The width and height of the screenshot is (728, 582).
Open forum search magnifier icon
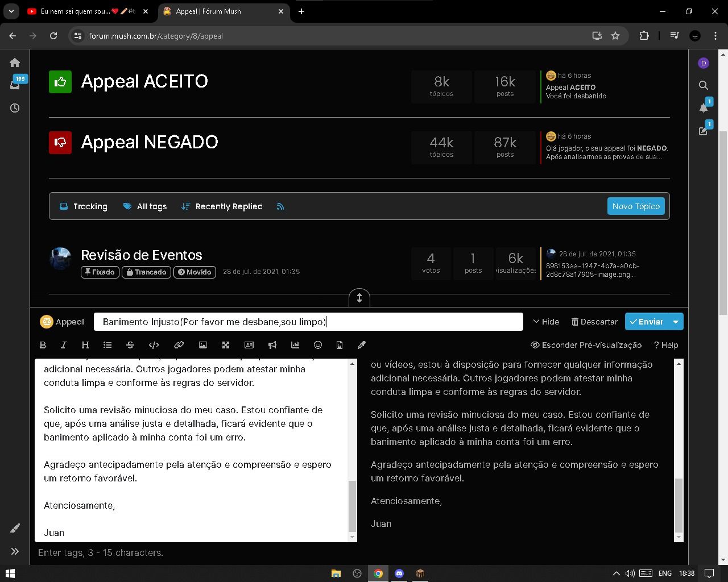click(704, 85)
